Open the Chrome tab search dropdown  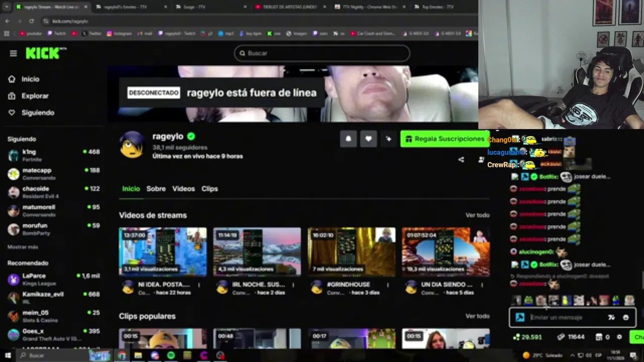point(7,7)
